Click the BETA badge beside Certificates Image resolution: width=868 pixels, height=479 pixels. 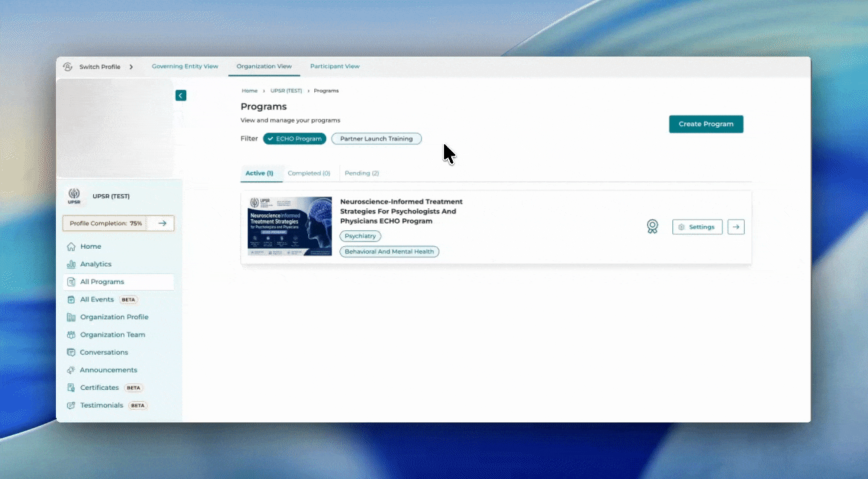pyautogui.click(x=133, y=388)
